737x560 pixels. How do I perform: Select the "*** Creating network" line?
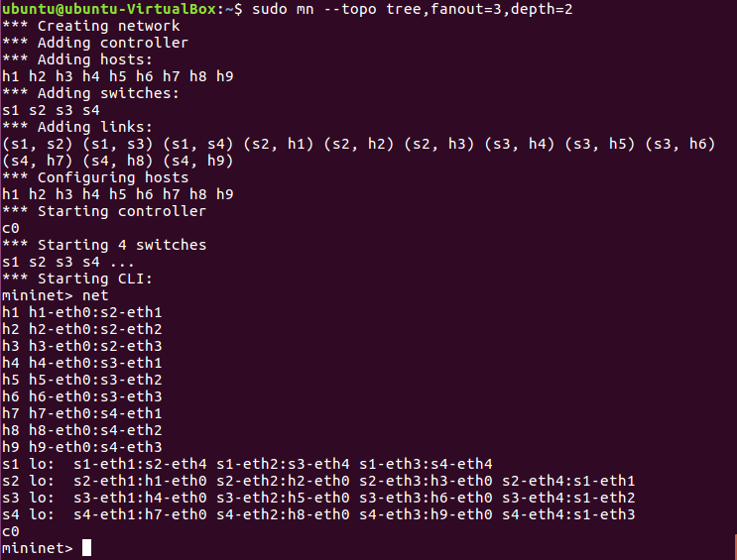(x=91, y=26)
